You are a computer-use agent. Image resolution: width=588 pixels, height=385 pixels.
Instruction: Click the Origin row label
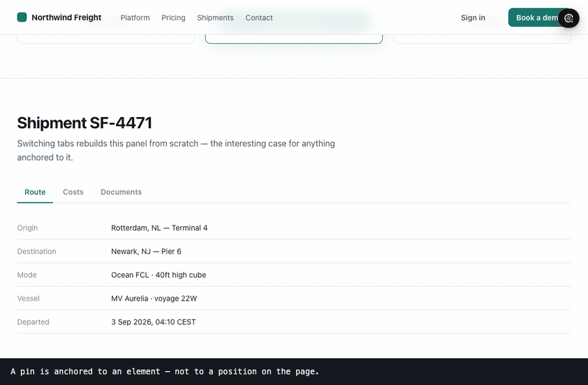tap(27, 227)
